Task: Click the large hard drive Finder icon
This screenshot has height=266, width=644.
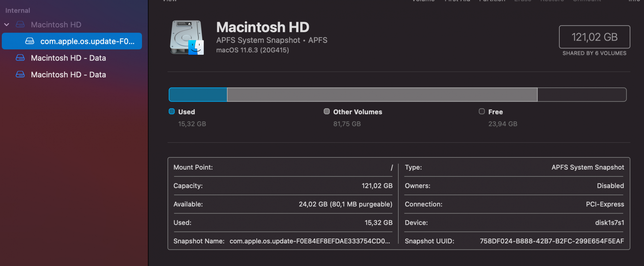Action: [x=187, y=37]
